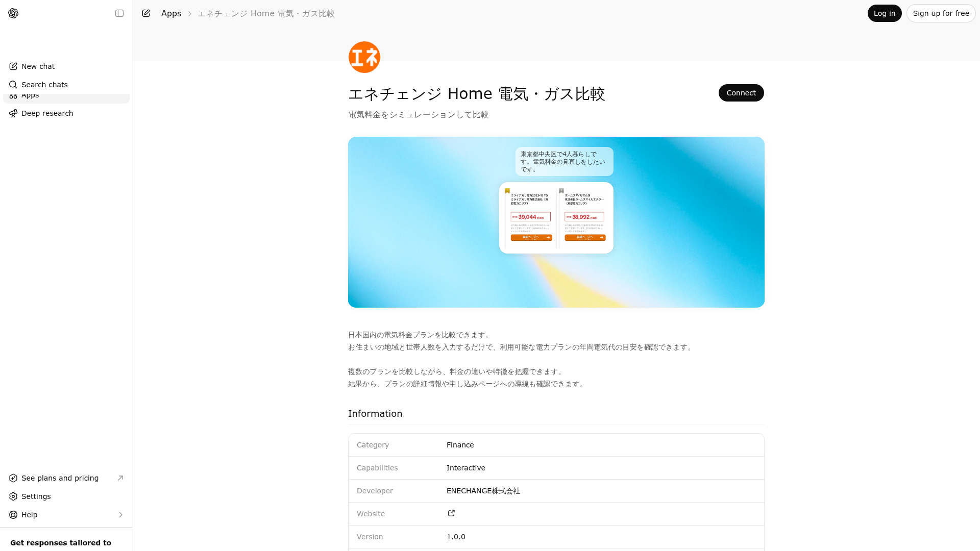The width and height of the screenshot is (980, 551).
Task: Click developer name ENECHANGE株式会社
Action: click(483, 491)
